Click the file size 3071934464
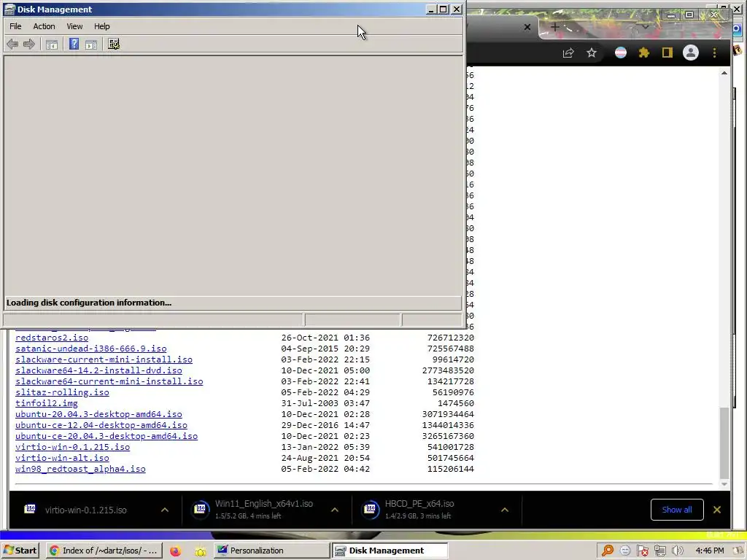The height and width of the screenshot is (560, 747). click(448, 414)
